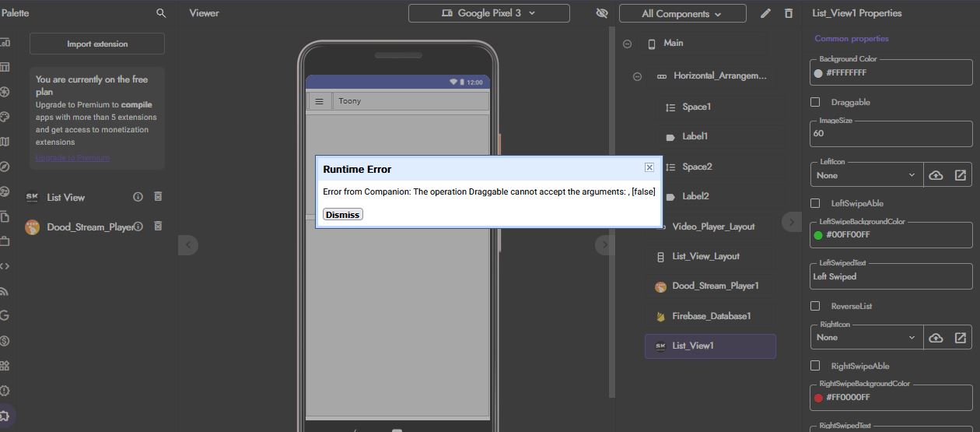The height and width of the screenshot is (432, 980).
Task: Select Firebase_Database1 in component tree
Action: coord(711,316)
